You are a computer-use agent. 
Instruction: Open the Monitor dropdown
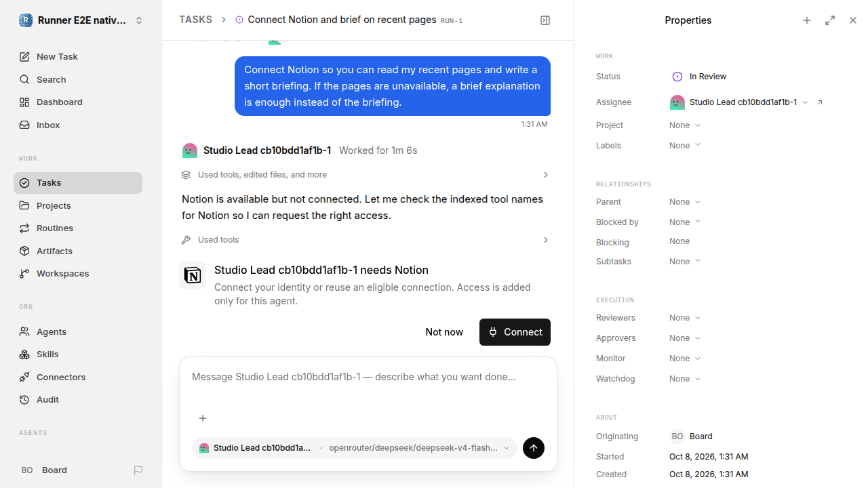[685, 359]
